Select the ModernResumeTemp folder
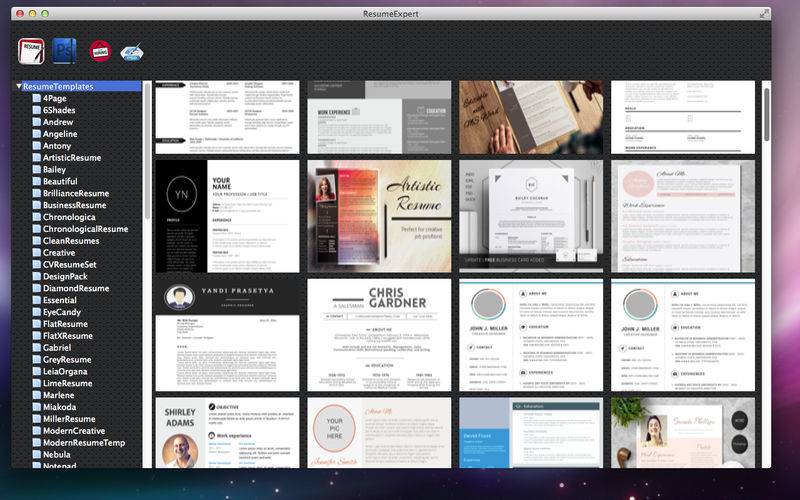800x500 pixels. point(79,443)
